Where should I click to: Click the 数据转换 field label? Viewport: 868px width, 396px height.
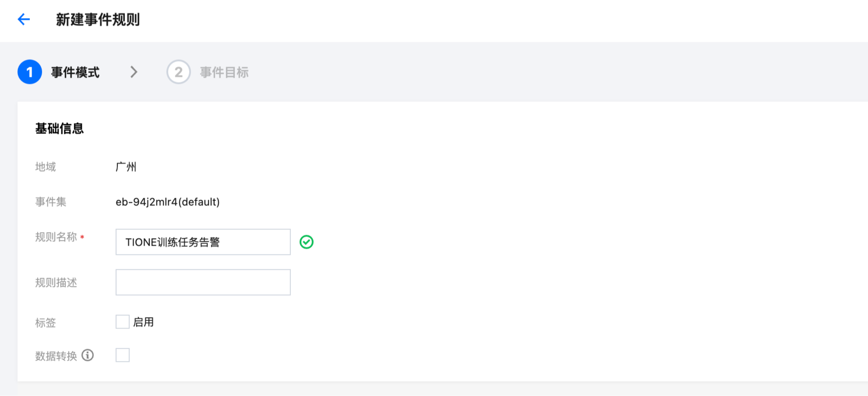pos(56,356)
